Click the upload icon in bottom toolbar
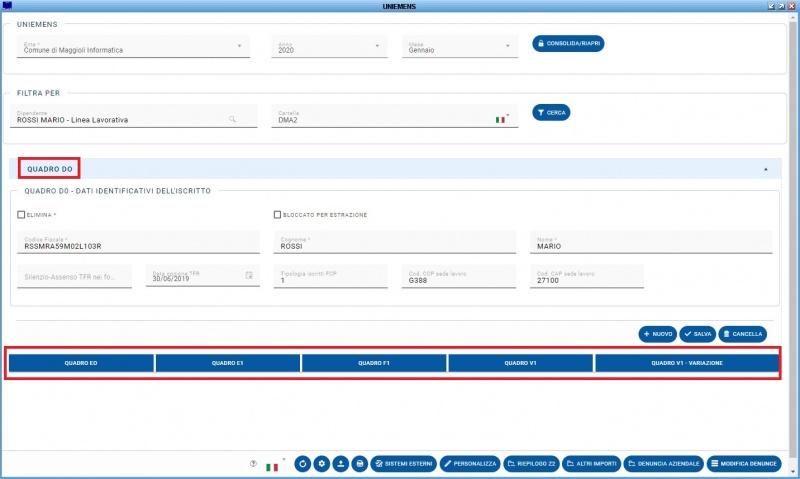This screenshot has height=479, width=800. [340, 464]
